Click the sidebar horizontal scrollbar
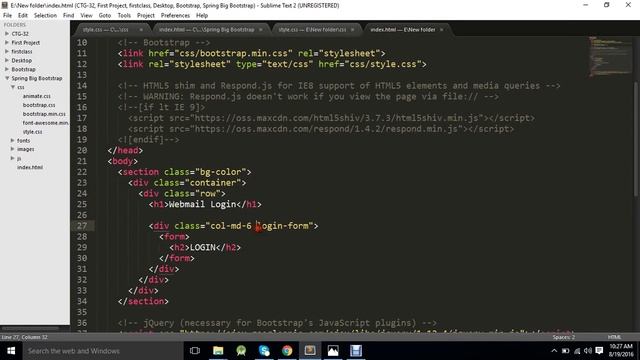The image size is (640, 360). (x=31, y=328)
